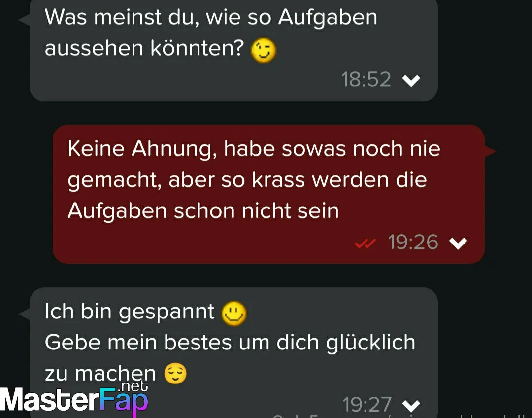Click 'Was meinst du' incoming message
Image resolution: width=532 pixels, height=418 pixels.
coord(233,50)
